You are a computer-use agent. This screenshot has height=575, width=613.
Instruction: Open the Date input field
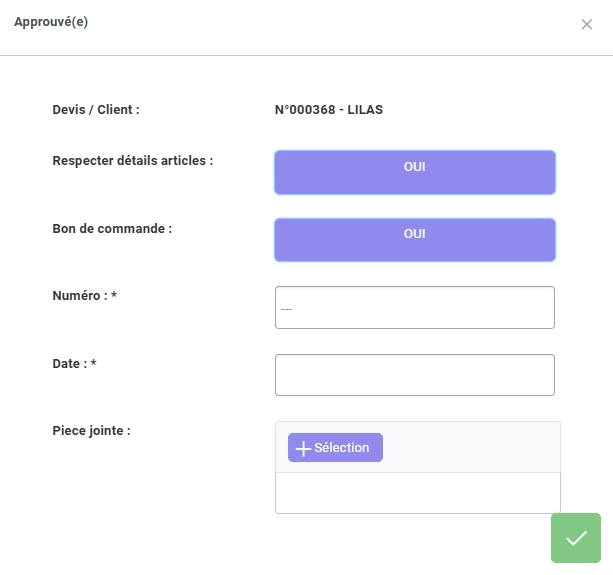click(x=414, y=375)
